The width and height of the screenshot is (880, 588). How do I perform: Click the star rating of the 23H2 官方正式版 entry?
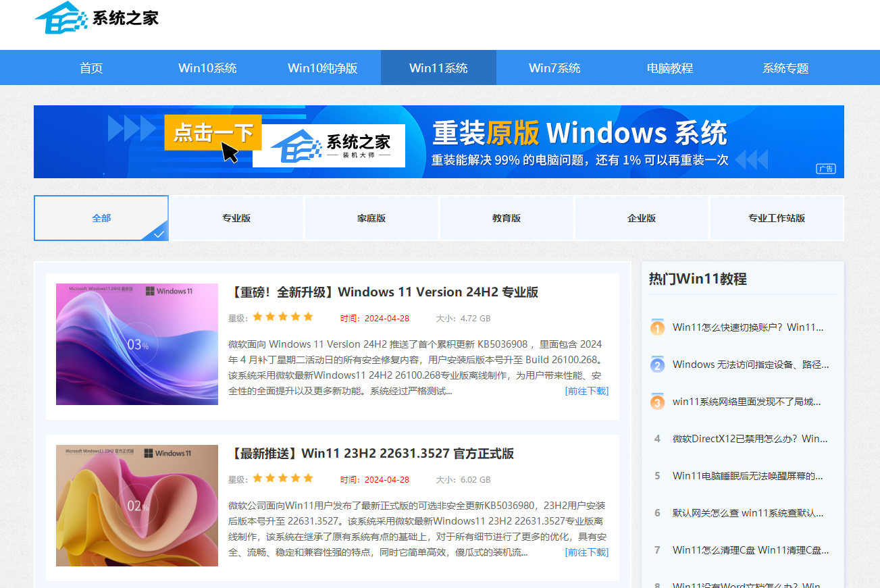click(x=283, y=478)
